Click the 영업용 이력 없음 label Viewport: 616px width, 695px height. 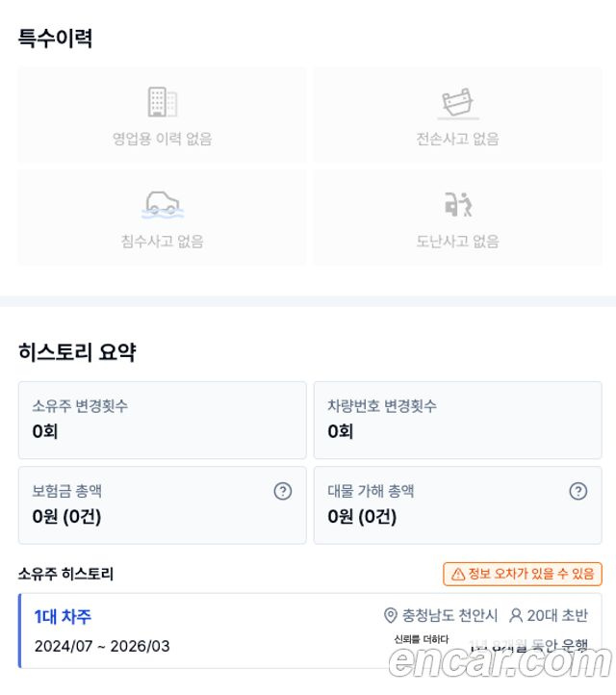click(x=162, y=139)
